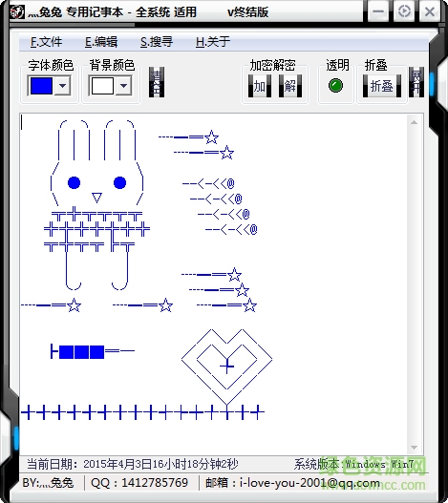This screenshot has width=448, height=503.
Task: Toggle the green transparency indicator
Action: (335, 86)
